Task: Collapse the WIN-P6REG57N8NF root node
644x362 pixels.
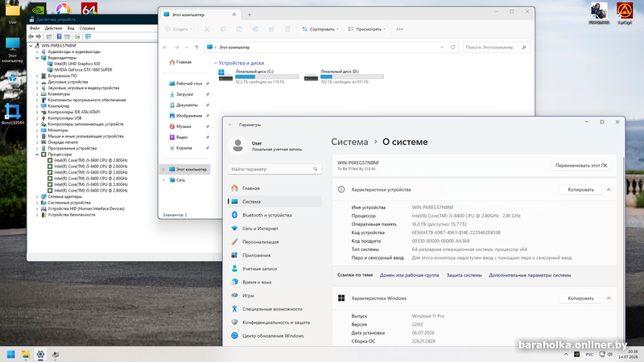Action: click(x=31, y=46)
